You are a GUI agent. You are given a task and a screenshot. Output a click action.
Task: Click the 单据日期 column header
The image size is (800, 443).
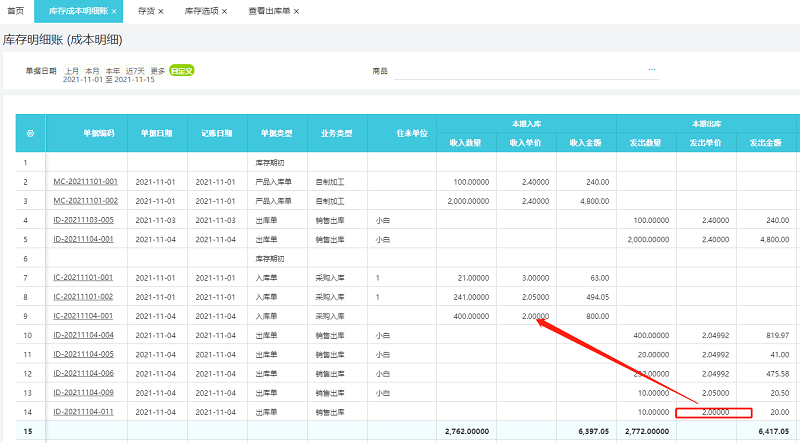click(x=157, y=133)
